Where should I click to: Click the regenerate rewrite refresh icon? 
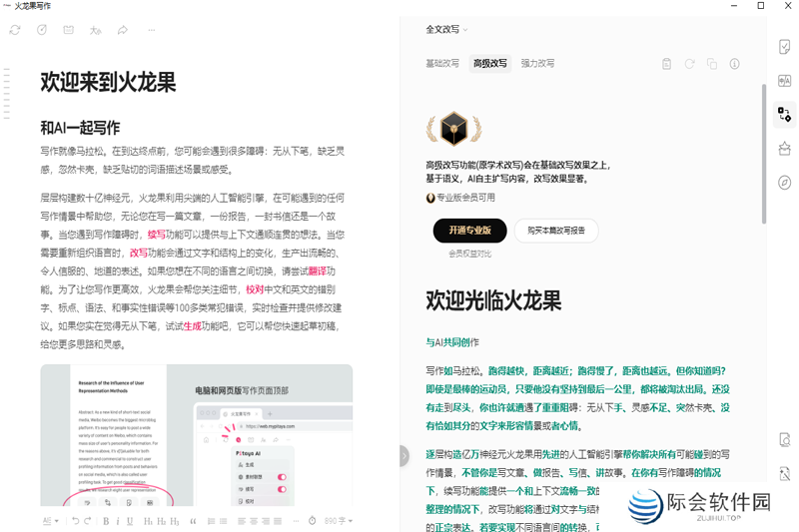[x=689, y=64]
